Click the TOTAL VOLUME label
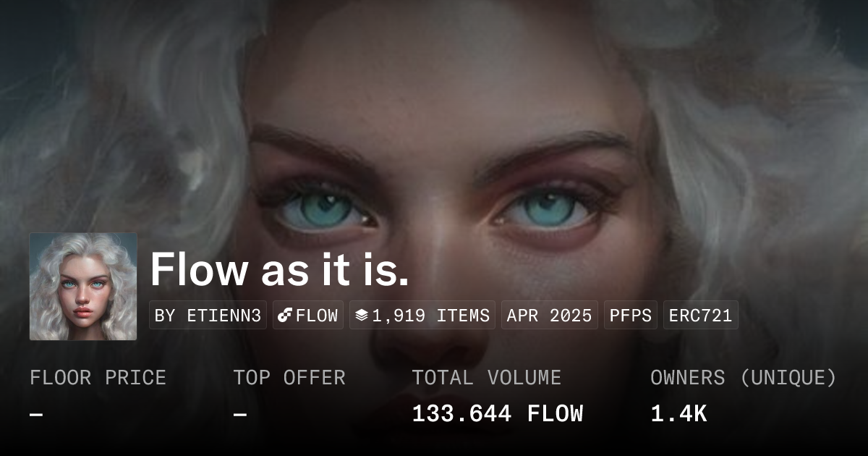The width and height of the screenshot is (868, 456). click(x=486, y=378)
